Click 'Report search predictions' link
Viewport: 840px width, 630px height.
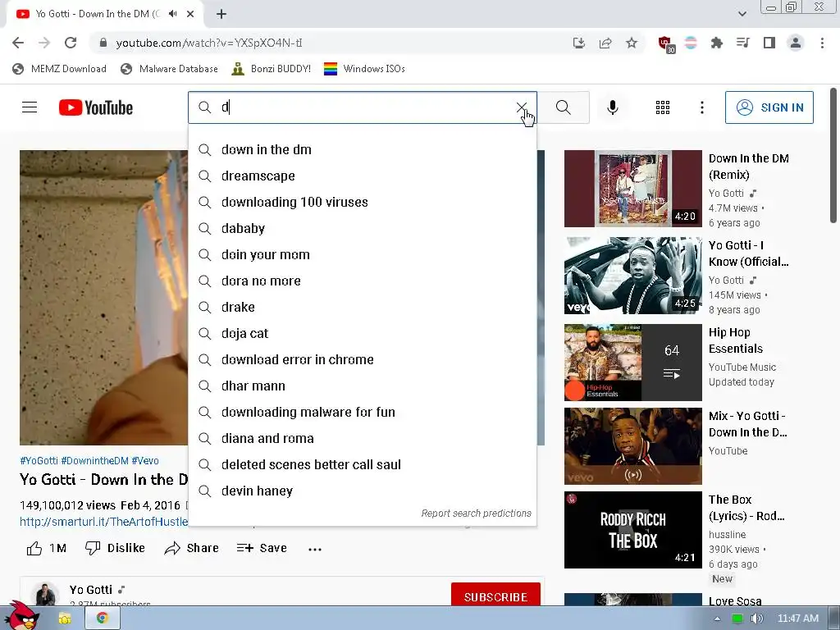[x=477, y=514]
